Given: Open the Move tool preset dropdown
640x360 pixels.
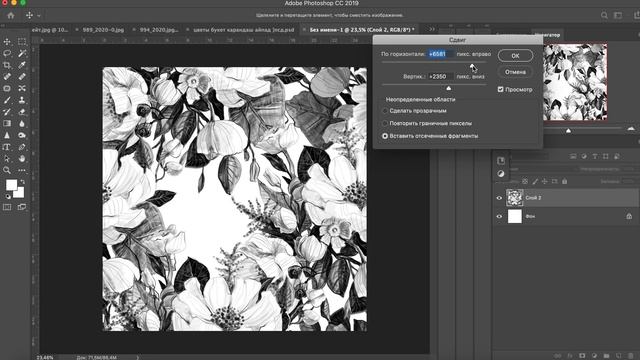Looking at the screenshot, I should (39, 16).
